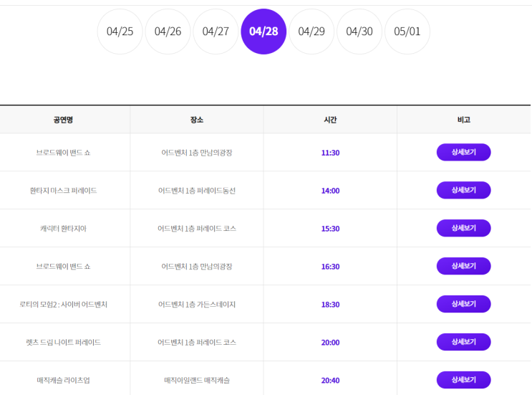Click the 공연명 column header
The height and width of the screenshot is (395, 532).
point(63,120)
